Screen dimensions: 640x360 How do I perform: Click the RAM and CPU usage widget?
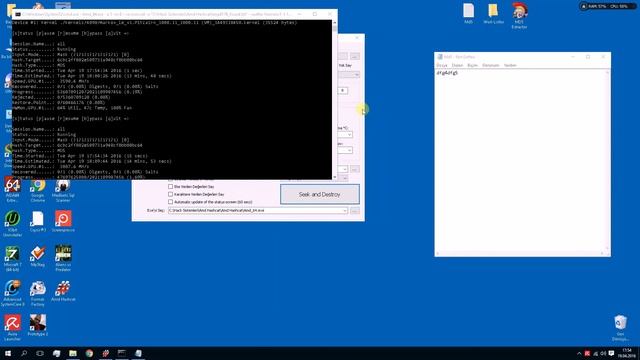click(607, 7)
